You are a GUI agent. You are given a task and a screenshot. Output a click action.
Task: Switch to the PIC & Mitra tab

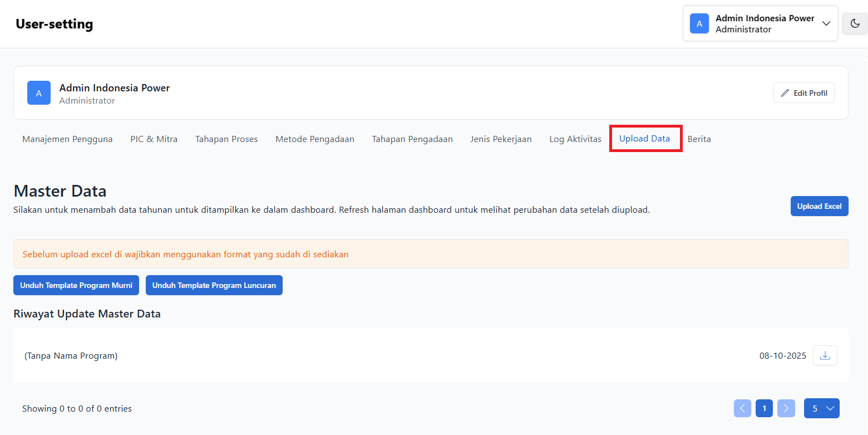[x=154, y=139]
